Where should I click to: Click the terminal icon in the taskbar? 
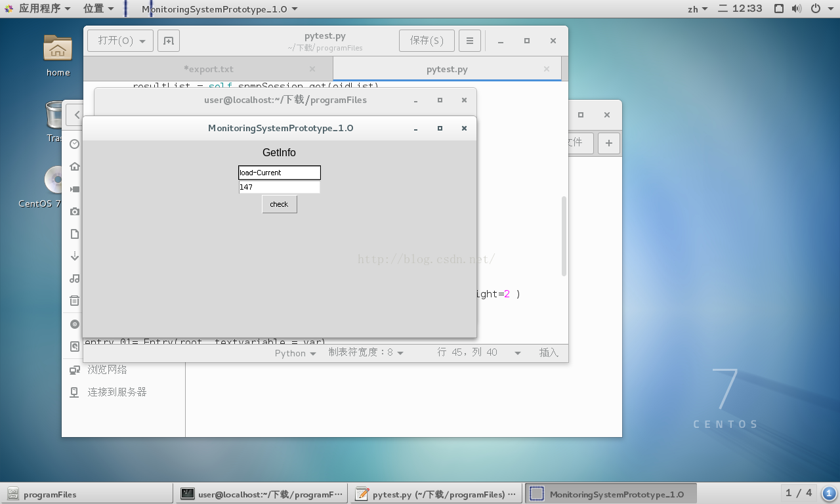click(187, 493)
